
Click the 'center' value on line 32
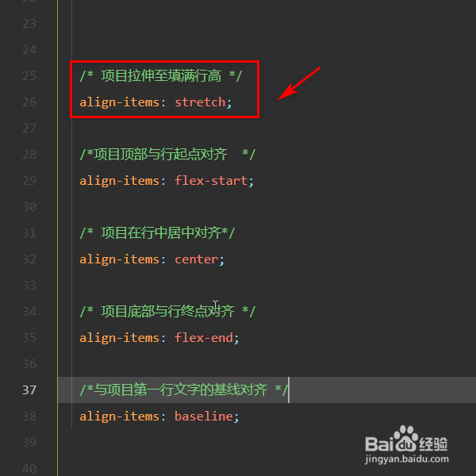197,259
